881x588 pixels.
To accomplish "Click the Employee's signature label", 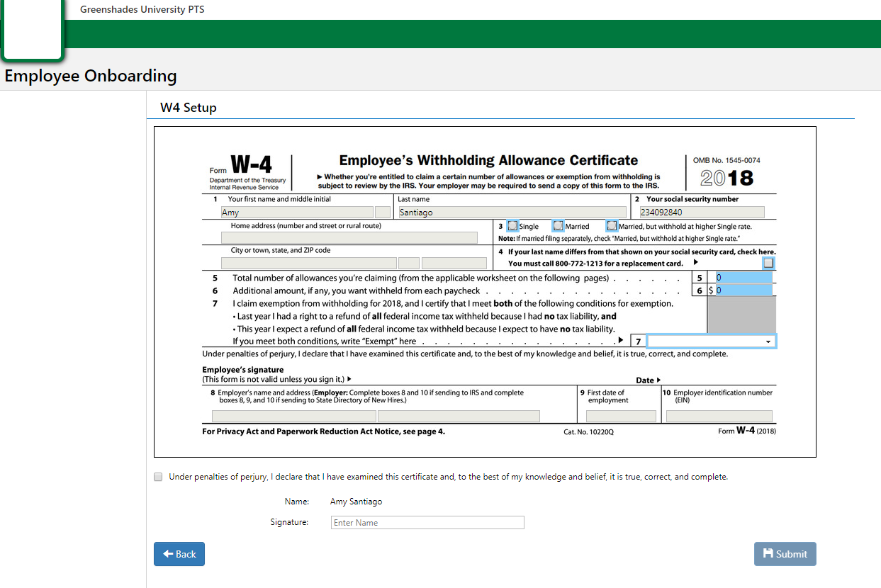I will [x=243, y=370].
